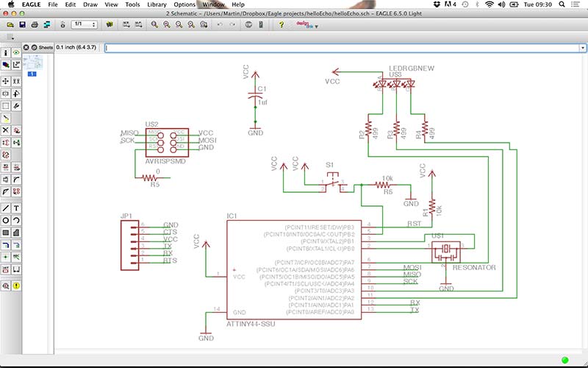Open the sheet selector 1/1 dropdown
Image resolution: width=588 pixels, height=368 pixels.
tap(85, 24)
